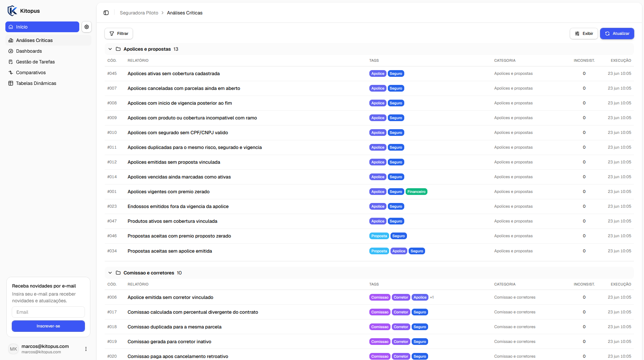Toggle the sidebar panel icon

(106, 13)
